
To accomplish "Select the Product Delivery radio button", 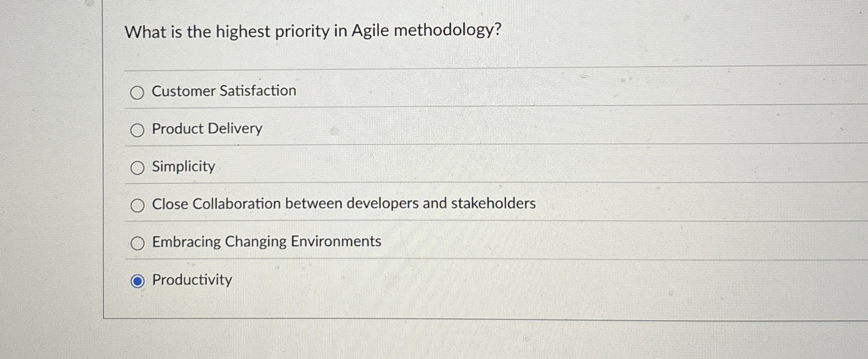I will coord(138,130).
